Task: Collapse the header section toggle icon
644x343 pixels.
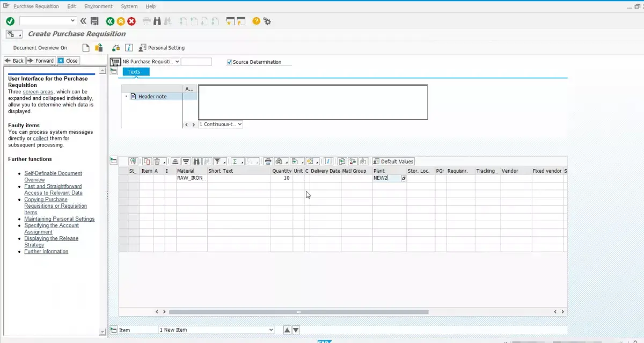Action: [x=113, y=71]
